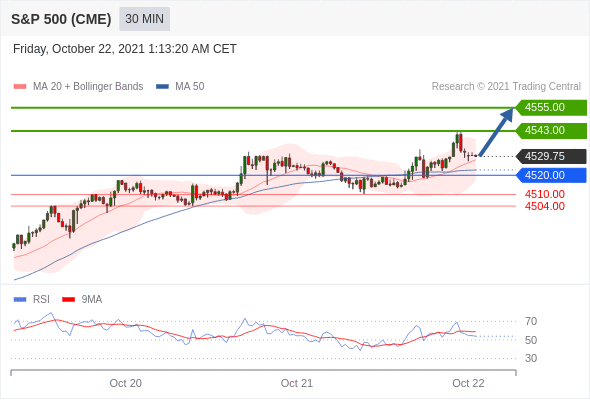The image size is (590, 400).
Task: Click the date 'Friday, October 22, 2021 1:13:20 AM CET'
Action: point(125,49)
